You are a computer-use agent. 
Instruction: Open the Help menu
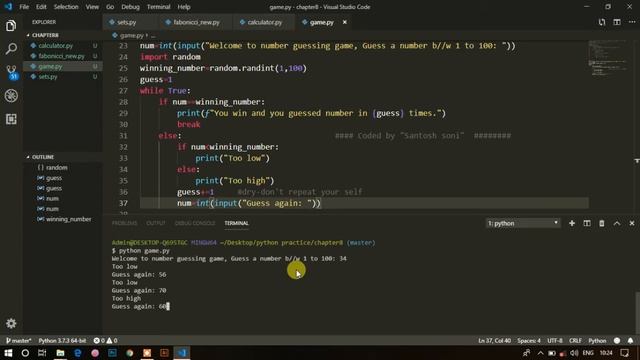[184, 7]
